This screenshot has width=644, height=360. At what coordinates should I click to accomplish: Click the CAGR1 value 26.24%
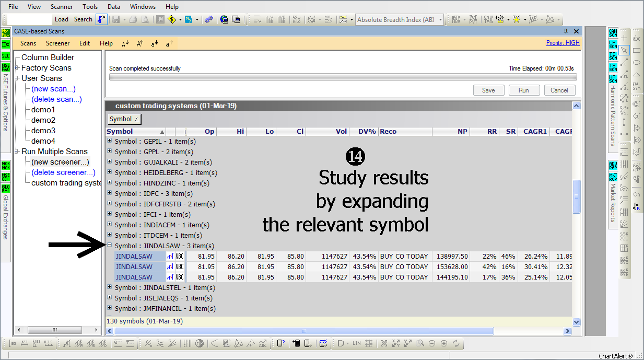[536, 256]
